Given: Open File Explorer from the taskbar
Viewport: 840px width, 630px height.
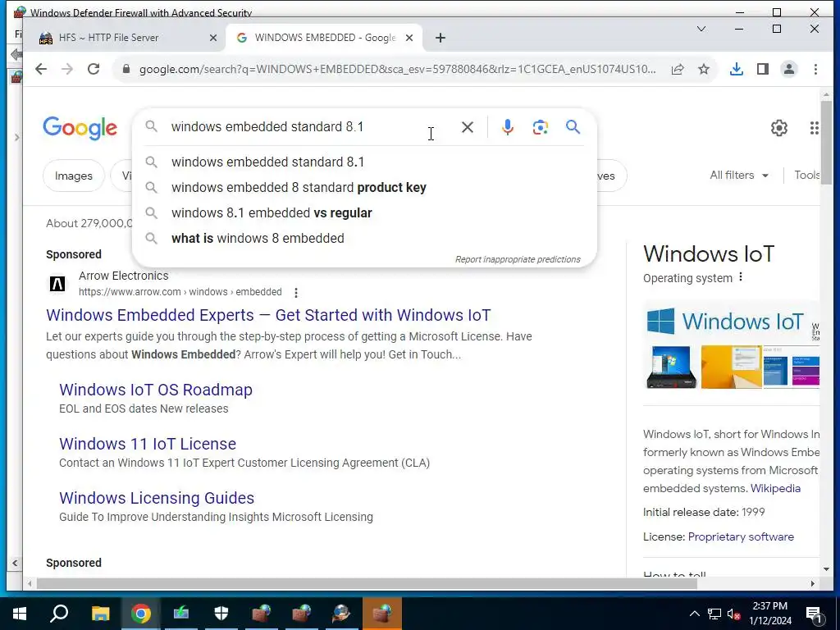Looking at the screenshot, I should pos(100,614).
